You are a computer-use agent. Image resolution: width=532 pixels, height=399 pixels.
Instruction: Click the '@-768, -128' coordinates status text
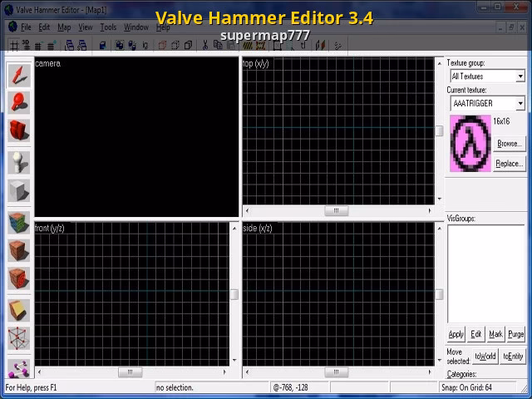click(x=291, y=387)
